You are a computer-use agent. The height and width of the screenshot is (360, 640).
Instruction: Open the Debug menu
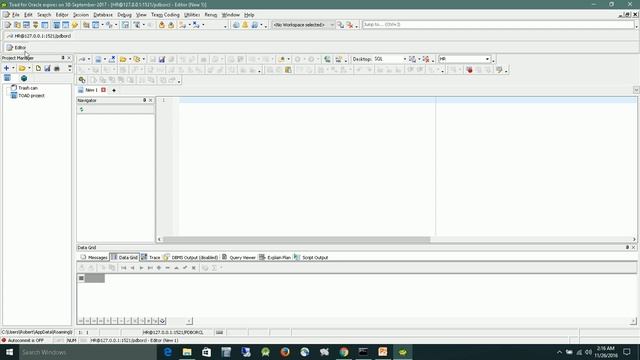pos(124,15)
